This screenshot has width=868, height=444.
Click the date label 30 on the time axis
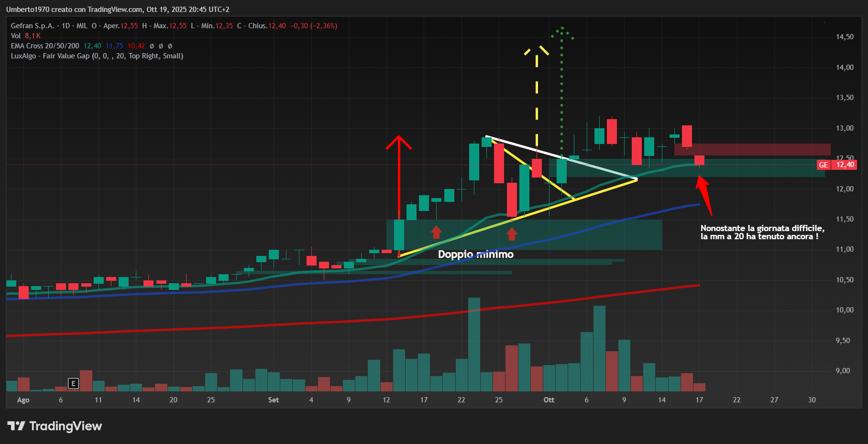click(812, 400)
